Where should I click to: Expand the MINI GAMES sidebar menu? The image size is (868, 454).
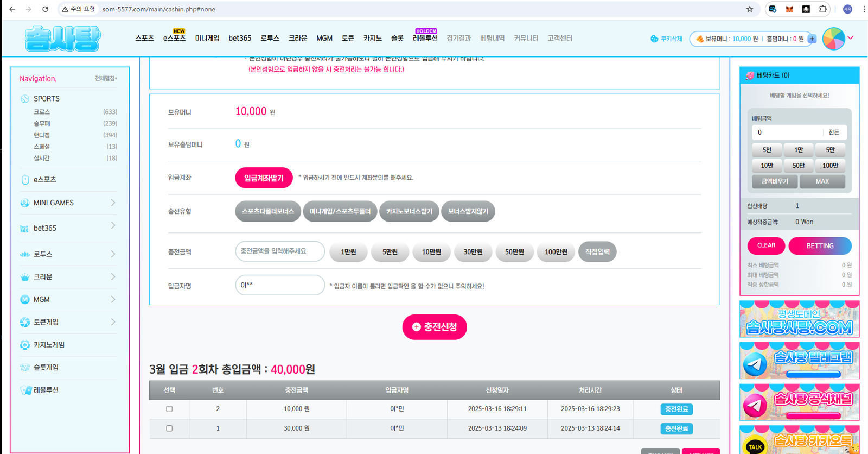coord(113,203)
